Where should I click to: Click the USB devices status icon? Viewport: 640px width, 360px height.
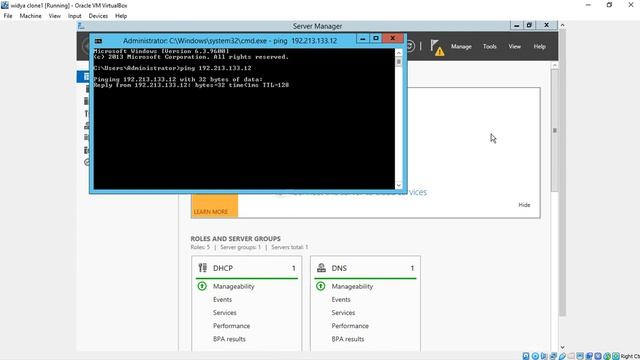click(x=562, y=356)
